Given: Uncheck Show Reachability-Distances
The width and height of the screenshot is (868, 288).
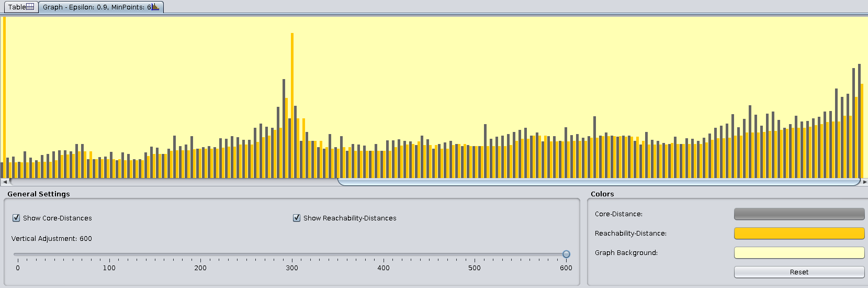Looking at the screenshot, I should [x=297, y=218].
